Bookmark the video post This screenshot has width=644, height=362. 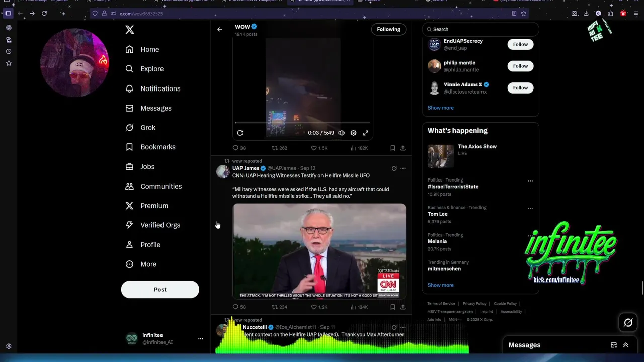point(392,148)
